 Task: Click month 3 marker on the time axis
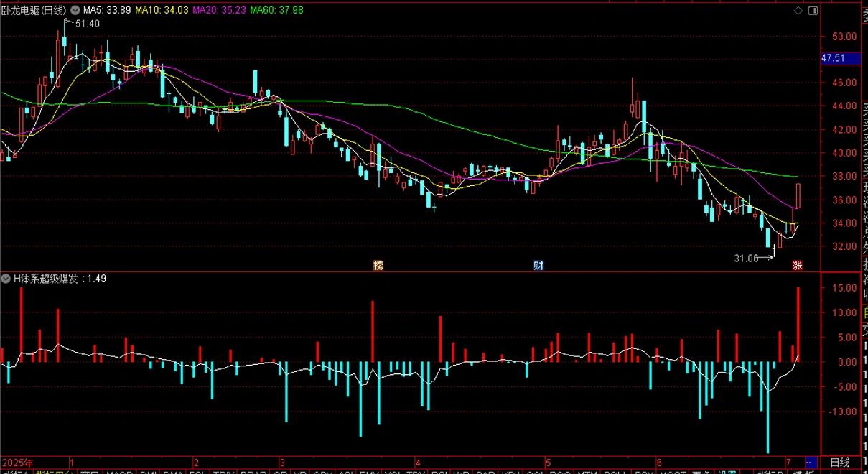tap(283, 462)
